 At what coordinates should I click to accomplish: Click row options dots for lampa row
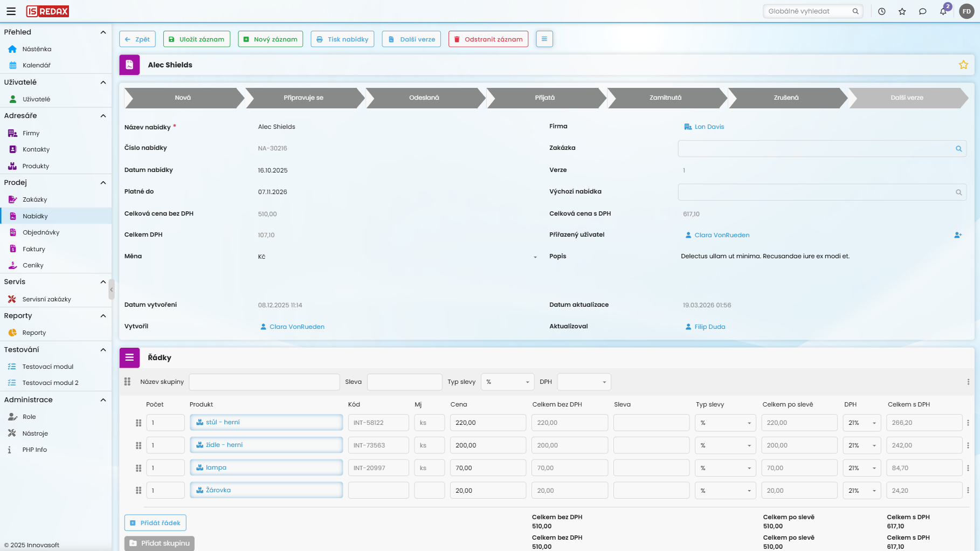(x=968, y=468)
